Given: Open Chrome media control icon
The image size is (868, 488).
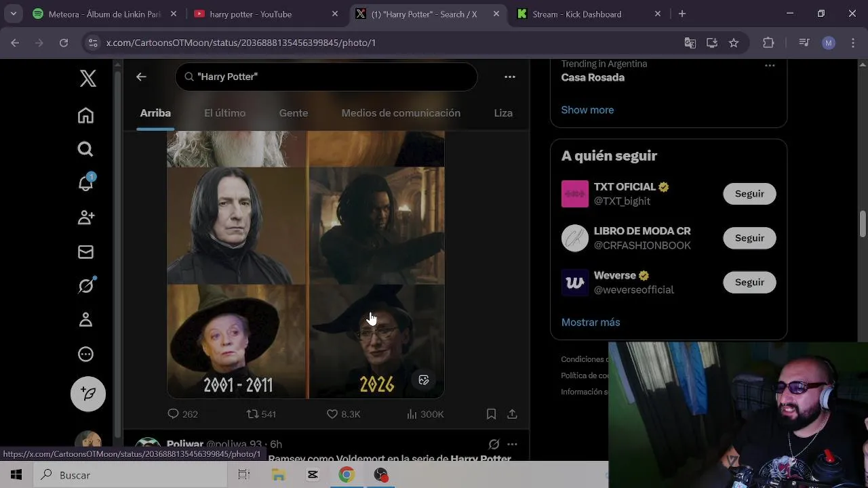Looking at the screenshot, I should pyautogui.click(x=804, y=43).
